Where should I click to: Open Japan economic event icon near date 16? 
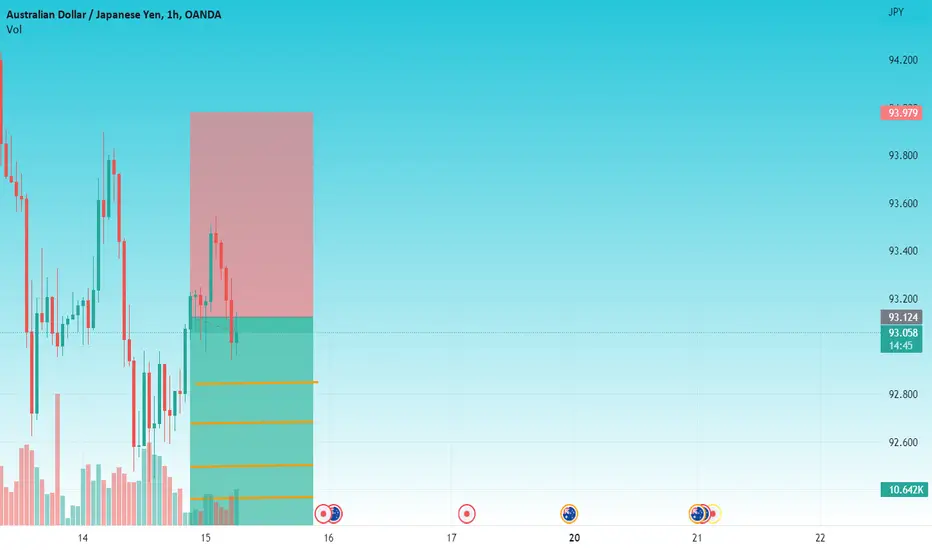pos(323,514)
